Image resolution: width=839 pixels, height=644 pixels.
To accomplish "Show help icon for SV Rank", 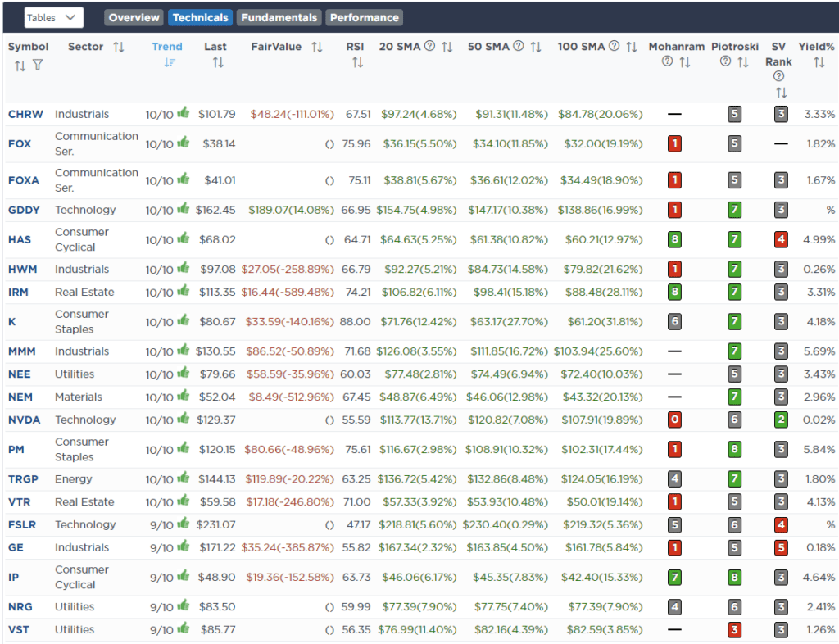I will pos(778,76).
